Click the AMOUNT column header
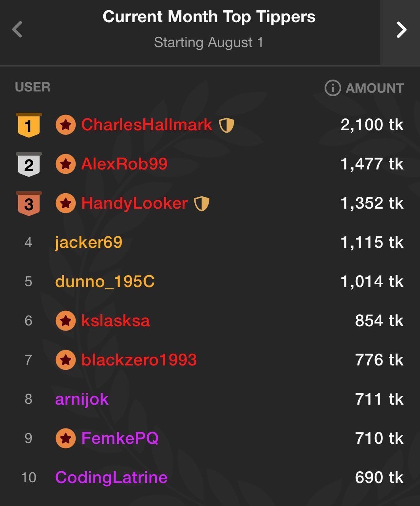 coord(374,88)
